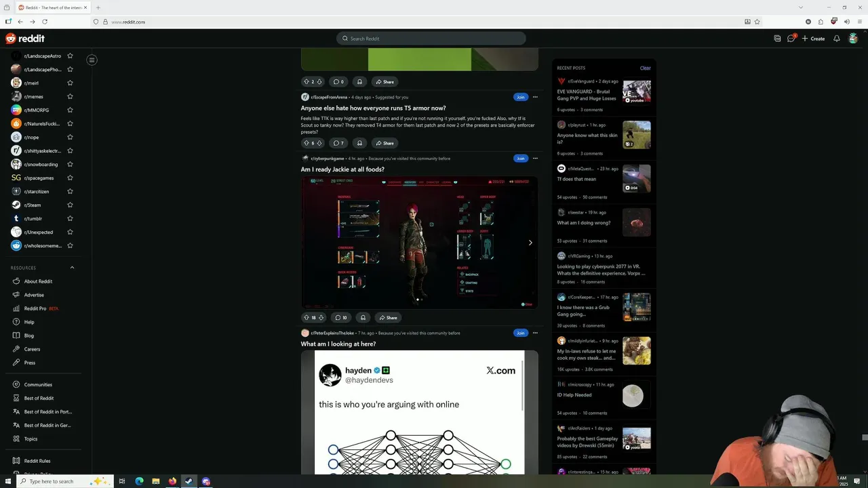The width and height of the screenshot is (868, 488).
Task: Join r/cyberpunkgame
Action: (x=520, y=159)
